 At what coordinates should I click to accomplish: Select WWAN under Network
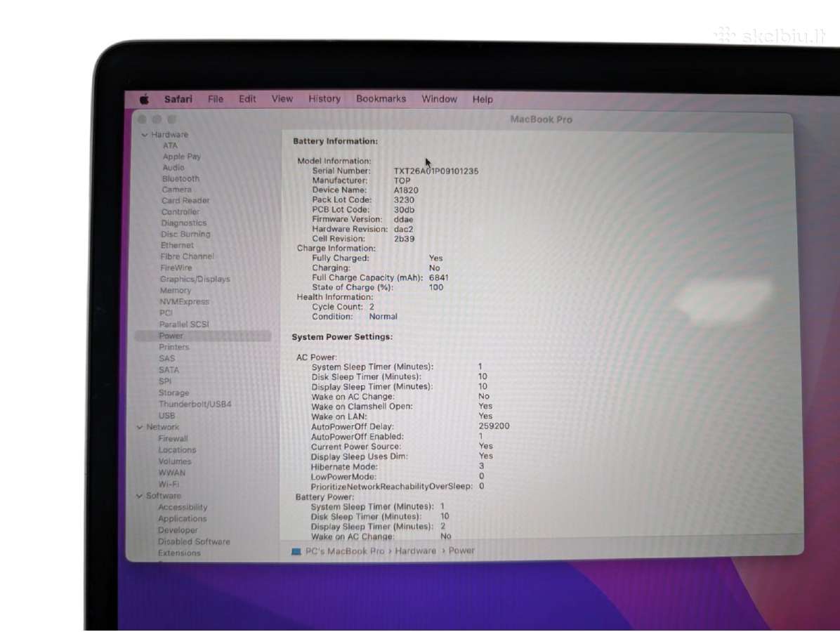(x=172, y=473)
